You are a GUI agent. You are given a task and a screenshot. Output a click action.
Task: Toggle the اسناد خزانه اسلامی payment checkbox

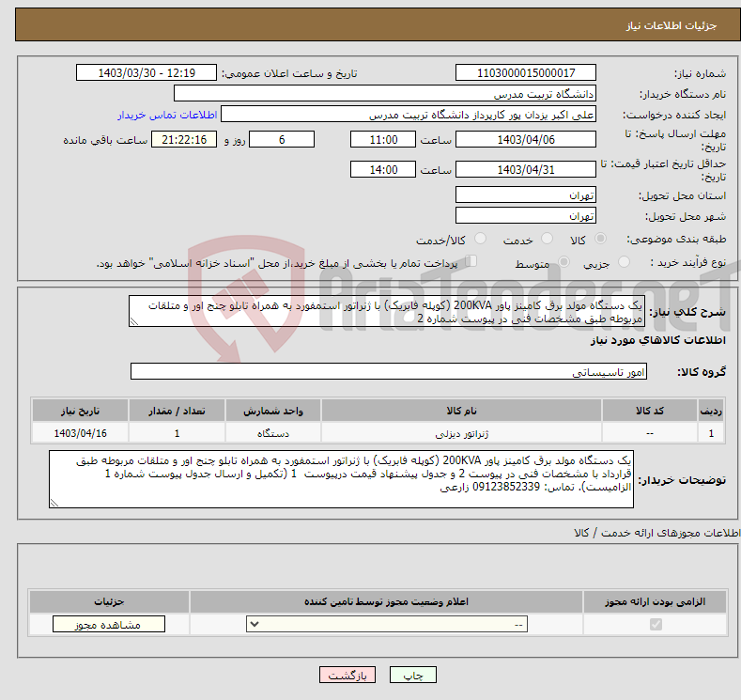coord(471,260)
